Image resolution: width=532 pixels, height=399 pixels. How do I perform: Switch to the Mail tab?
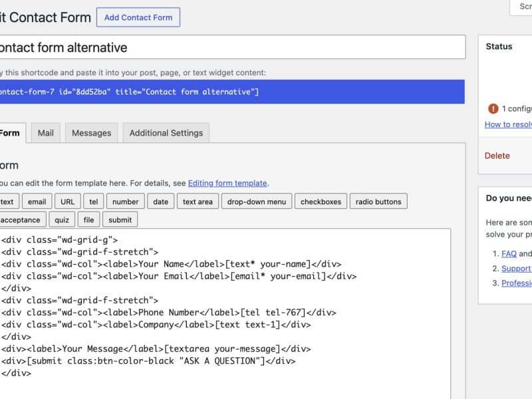[x=45, y=133]
